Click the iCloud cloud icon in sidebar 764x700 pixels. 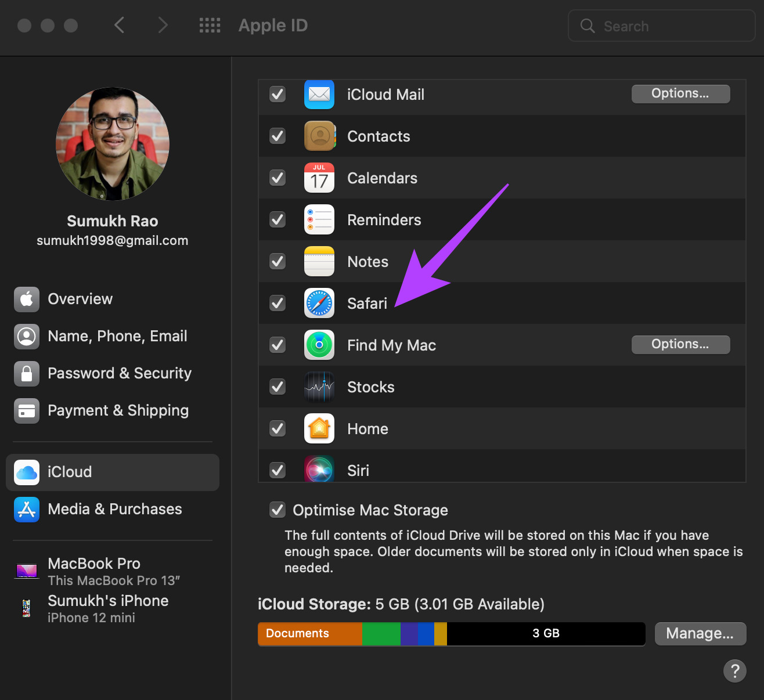(x=27, y=472)
